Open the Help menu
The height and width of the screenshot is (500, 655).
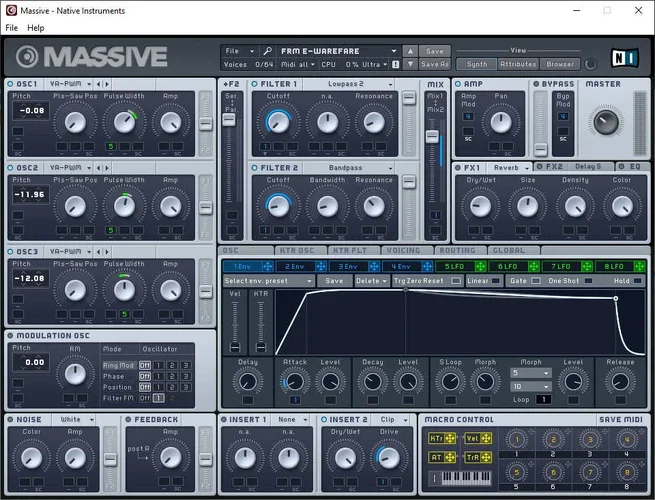click(36, 28)
